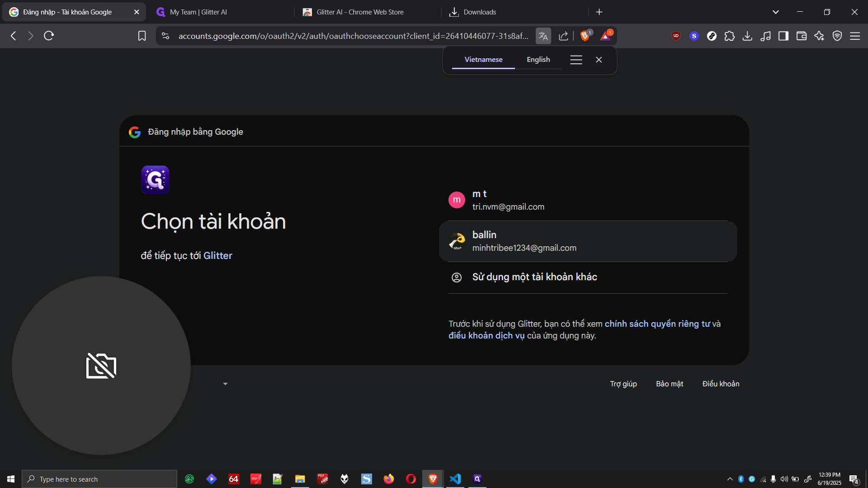Choose the ballin account minhtribee1234@gmail.com
The width and height of the screenshot is (868, 488).
tap(588, 241)
